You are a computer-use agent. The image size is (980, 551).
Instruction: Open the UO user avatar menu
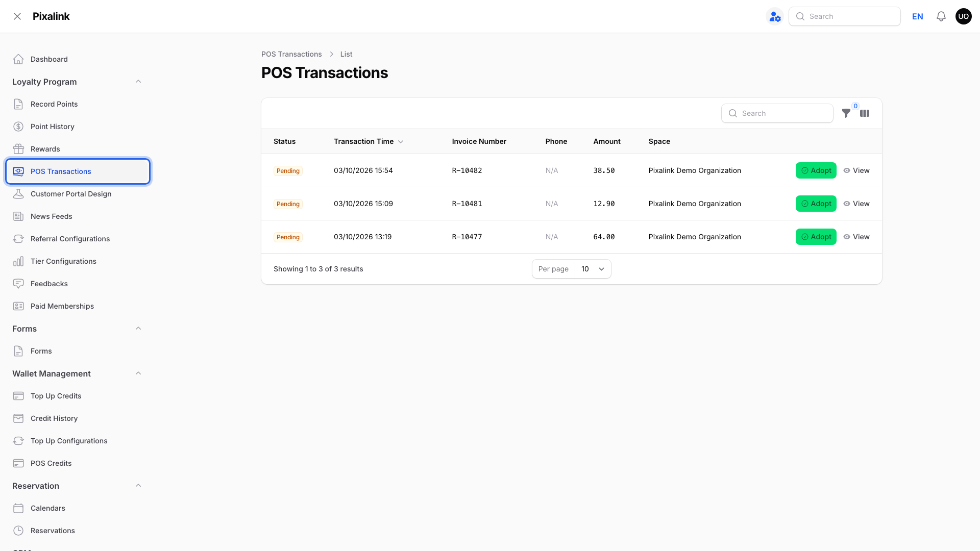tap(963, 16)
